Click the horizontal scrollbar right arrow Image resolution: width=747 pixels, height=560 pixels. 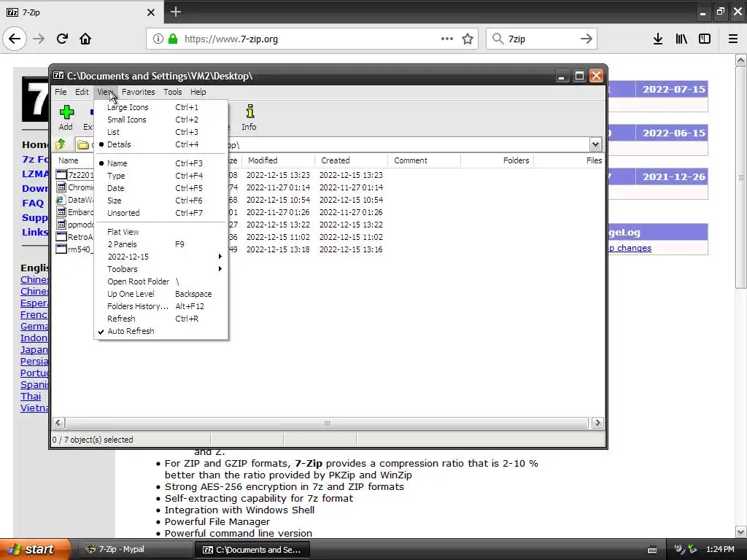(x=597, y=423)
